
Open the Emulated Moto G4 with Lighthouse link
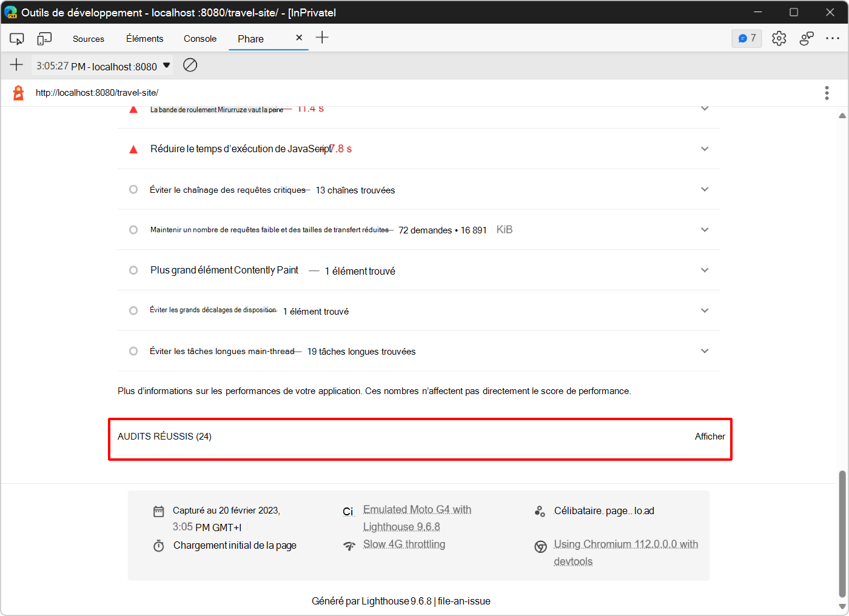pyautogui.click(x=417, y=518)
